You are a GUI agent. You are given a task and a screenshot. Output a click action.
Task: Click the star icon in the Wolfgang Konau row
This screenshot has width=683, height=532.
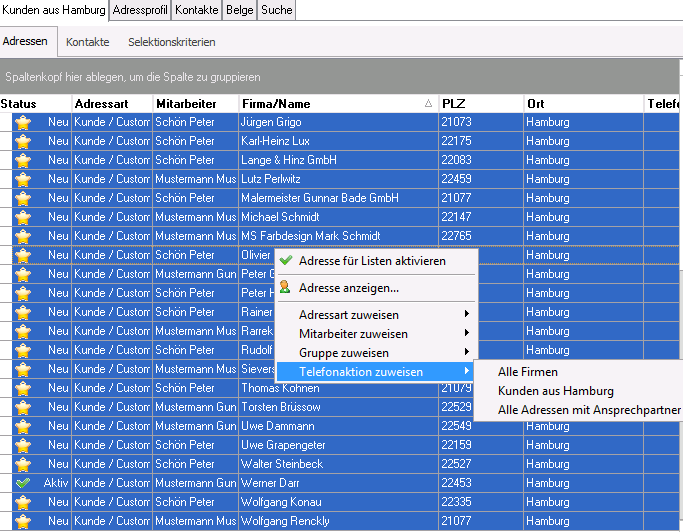[x=23, y=503]
